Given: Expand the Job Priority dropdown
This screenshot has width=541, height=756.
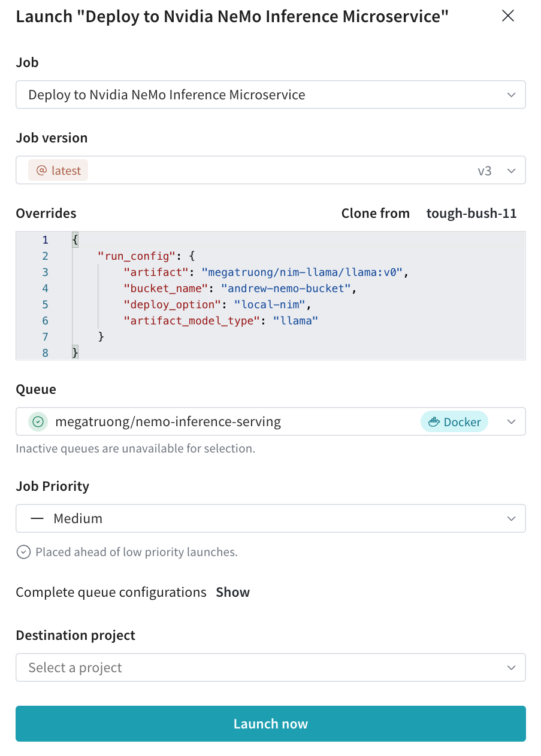Looking at the screenshot, I should click(x=510, y=518).
